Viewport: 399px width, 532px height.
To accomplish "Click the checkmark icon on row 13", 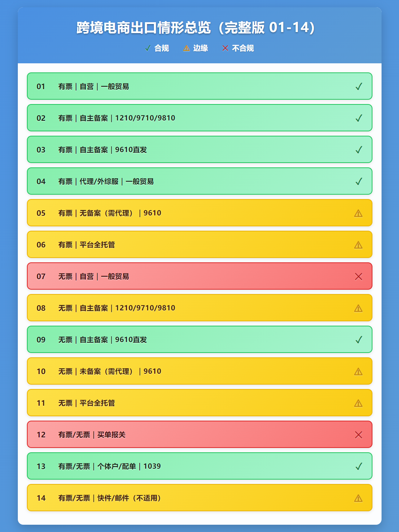I will click(x=359, y=466).
